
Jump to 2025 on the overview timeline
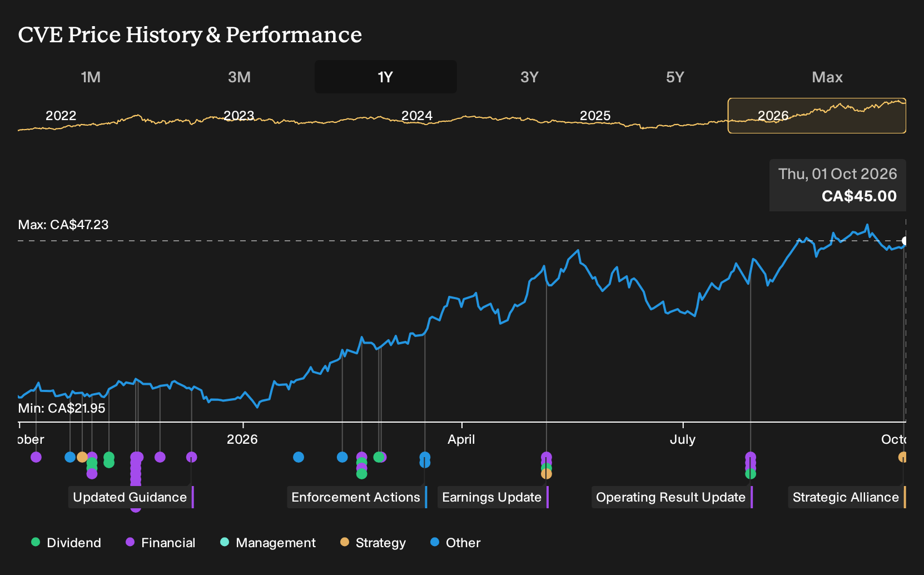595,116
